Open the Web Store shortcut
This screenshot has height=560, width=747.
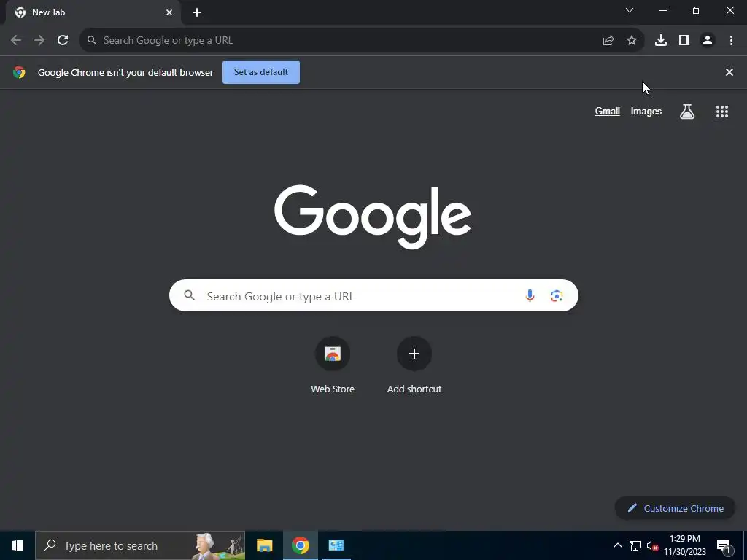(x=333, y=365)
